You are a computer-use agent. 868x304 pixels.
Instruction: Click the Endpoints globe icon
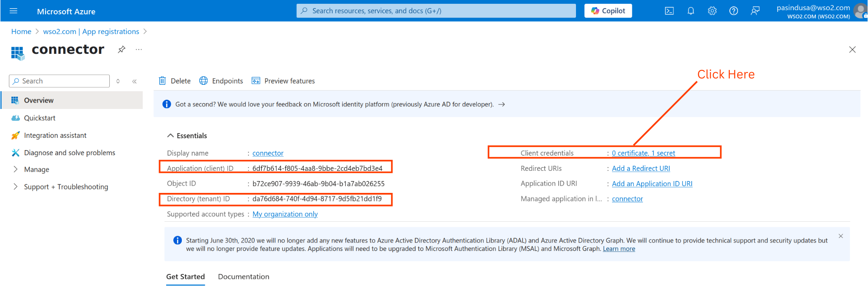tap(203, 81)
